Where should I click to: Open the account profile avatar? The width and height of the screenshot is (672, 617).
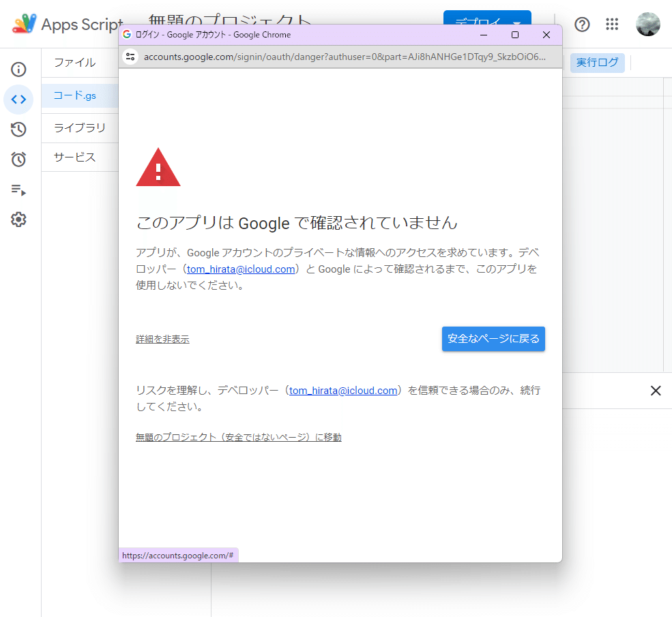point(647,24)
